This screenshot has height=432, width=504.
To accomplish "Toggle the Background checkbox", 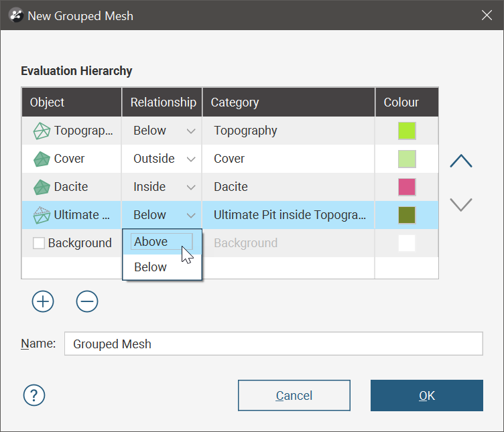I will [x=39, y=244].
